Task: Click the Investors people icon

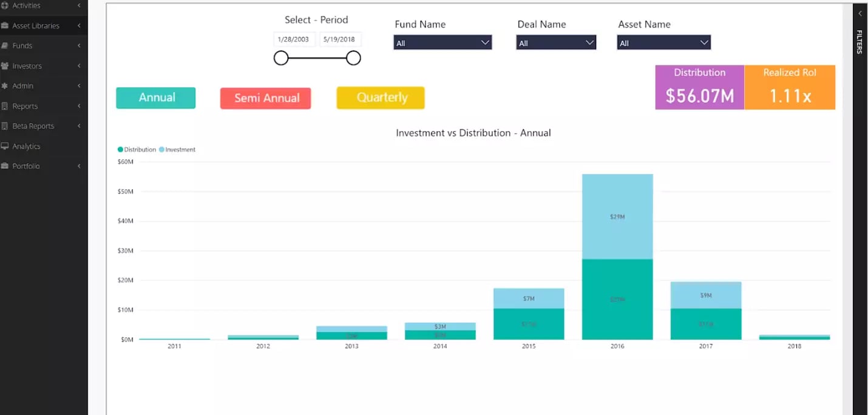Action: [5, 66]
